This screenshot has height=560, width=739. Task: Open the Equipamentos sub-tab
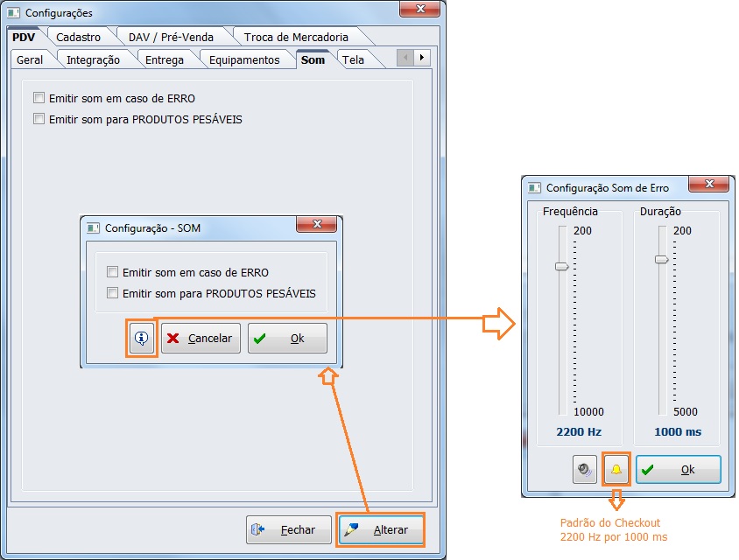pos(244,59)
